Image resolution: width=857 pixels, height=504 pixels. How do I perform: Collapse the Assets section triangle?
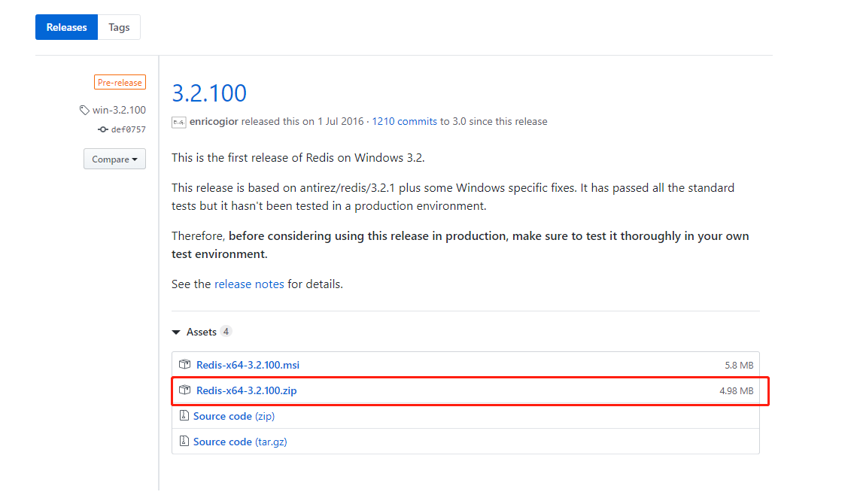(176, 332)
